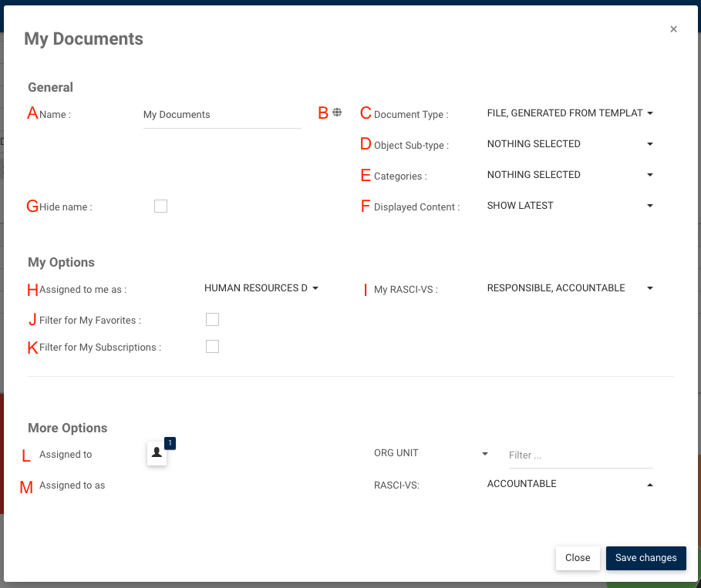Click the Document Type label
Screen dimensions: 701x588
411,114
